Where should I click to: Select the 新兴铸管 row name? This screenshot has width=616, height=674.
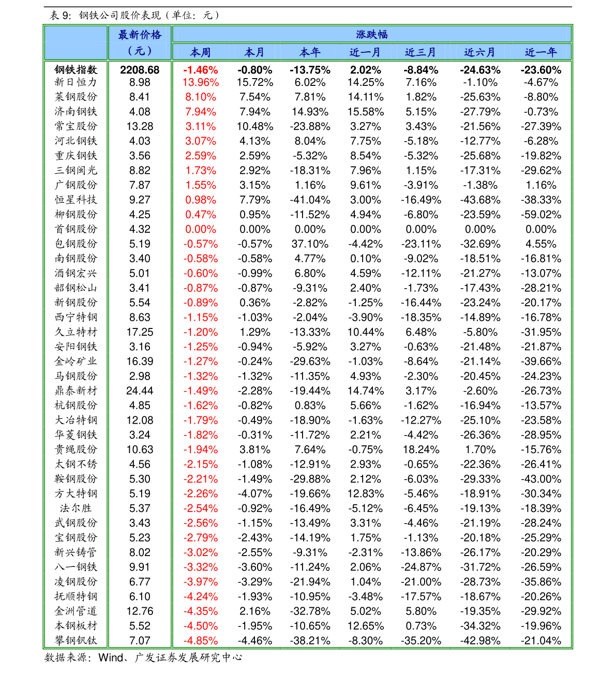(x=76, y=552)
